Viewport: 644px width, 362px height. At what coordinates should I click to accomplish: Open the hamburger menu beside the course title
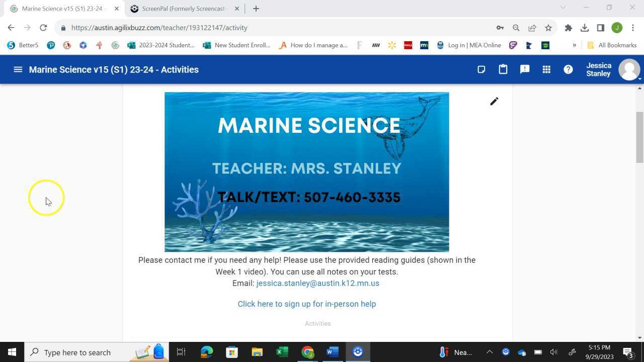click(x=18, y=69)
